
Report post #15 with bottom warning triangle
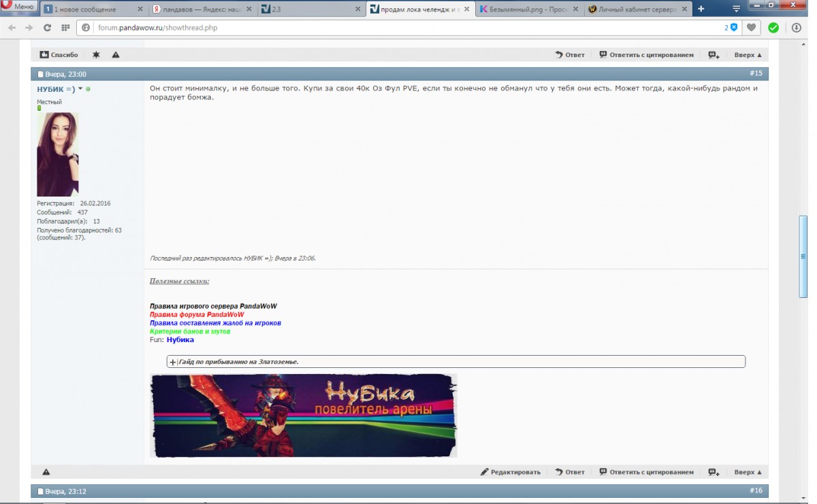pyautogui.click(x=46, y=471)
